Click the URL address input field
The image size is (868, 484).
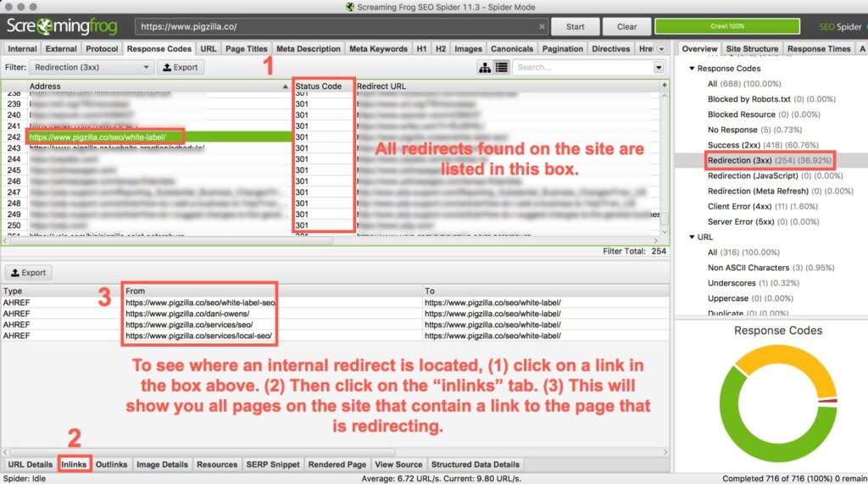pos(341,26)
